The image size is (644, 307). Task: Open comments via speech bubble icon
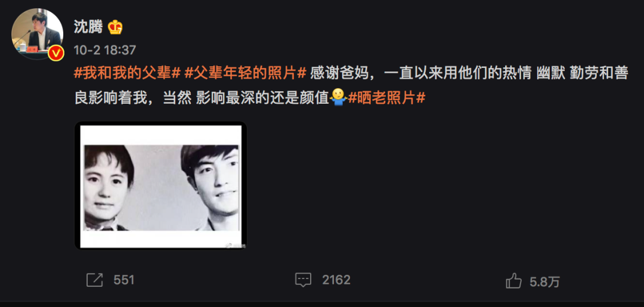303,280
